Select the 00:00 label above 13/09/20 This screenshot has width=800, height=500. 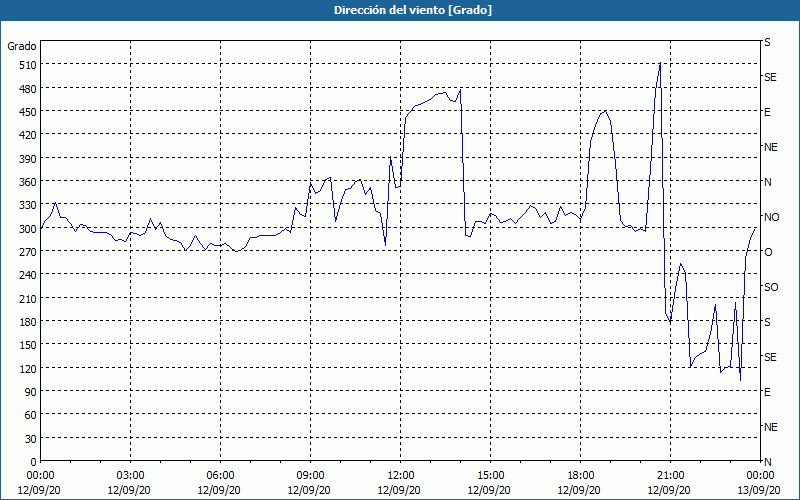[x=760, y=476]
